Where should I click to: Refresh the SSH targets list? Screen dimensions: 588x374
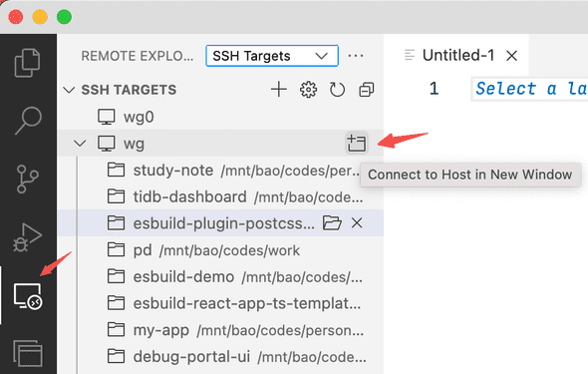click(337, 90)
